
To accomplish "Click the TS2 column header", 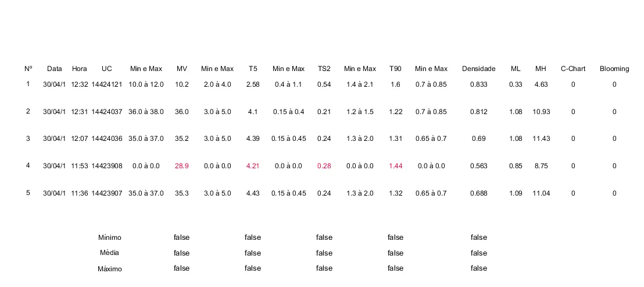I will coord(324,69).
